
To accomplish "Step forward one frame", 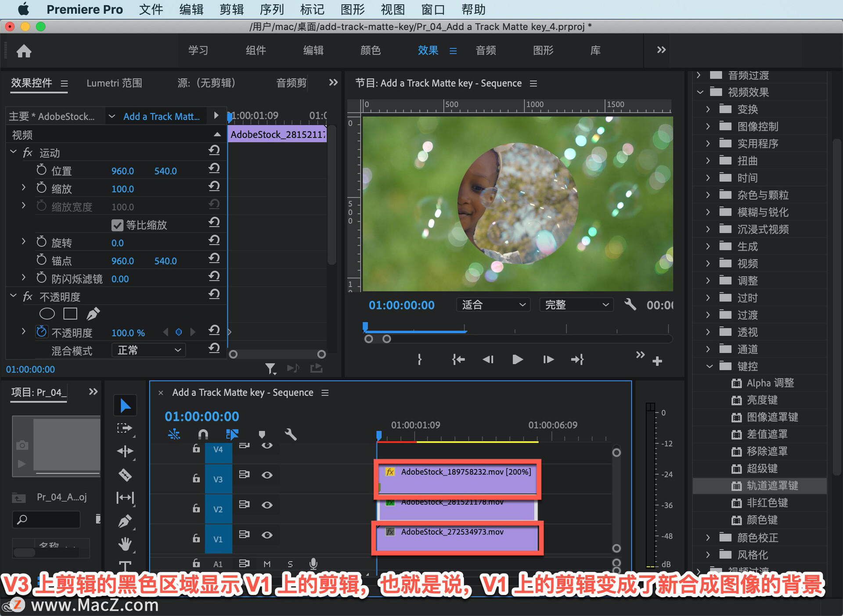I will click(548, 360).
